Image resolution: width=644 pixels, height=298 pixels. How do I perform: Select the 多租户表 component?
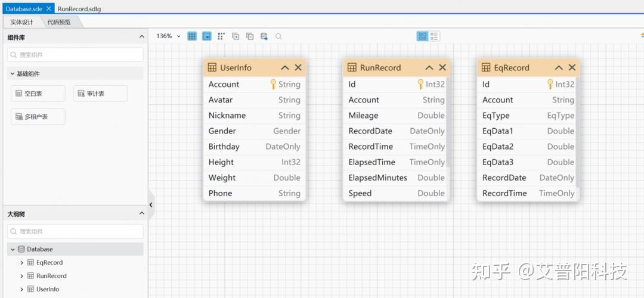(38, 117)
